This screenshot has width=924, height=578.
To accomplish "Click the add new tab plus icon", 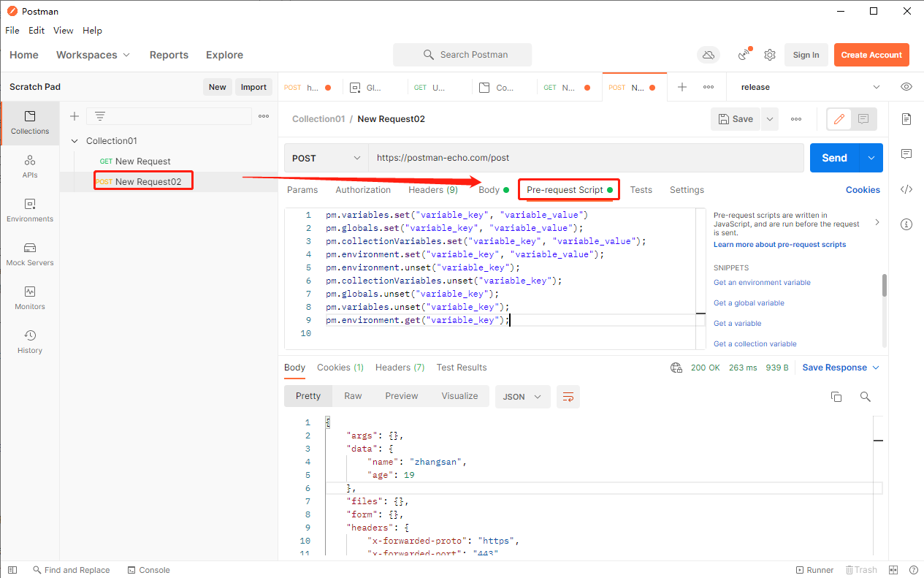I will tap(682, 87).
